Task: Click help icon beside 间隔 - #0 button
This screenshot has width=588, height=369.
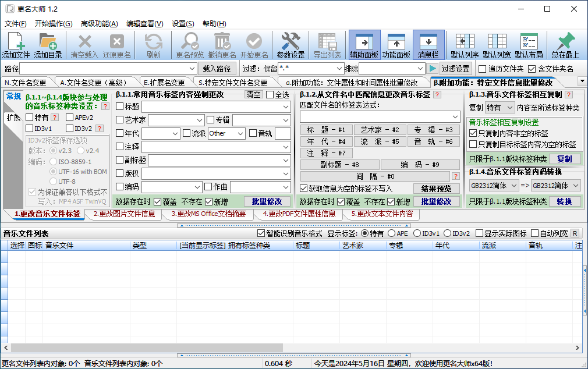Action: [456, 176]
